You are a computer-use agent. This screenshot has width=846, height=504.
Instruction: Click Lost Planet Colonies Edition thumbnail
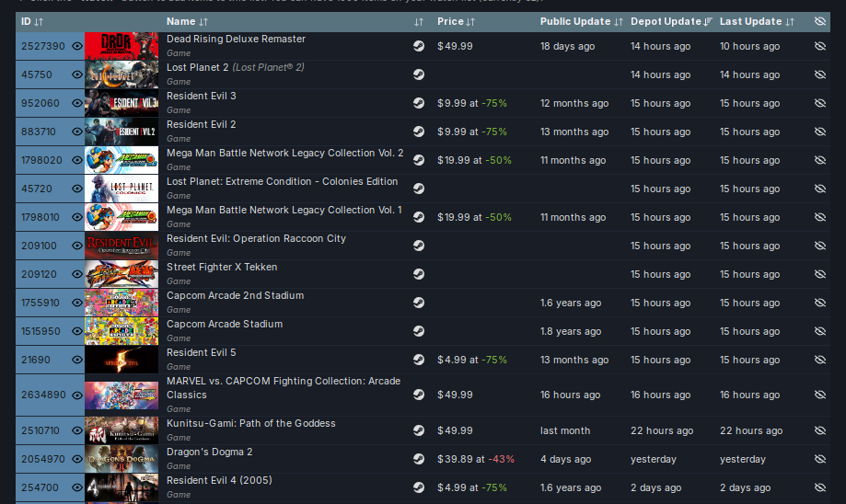click(122, 189)
